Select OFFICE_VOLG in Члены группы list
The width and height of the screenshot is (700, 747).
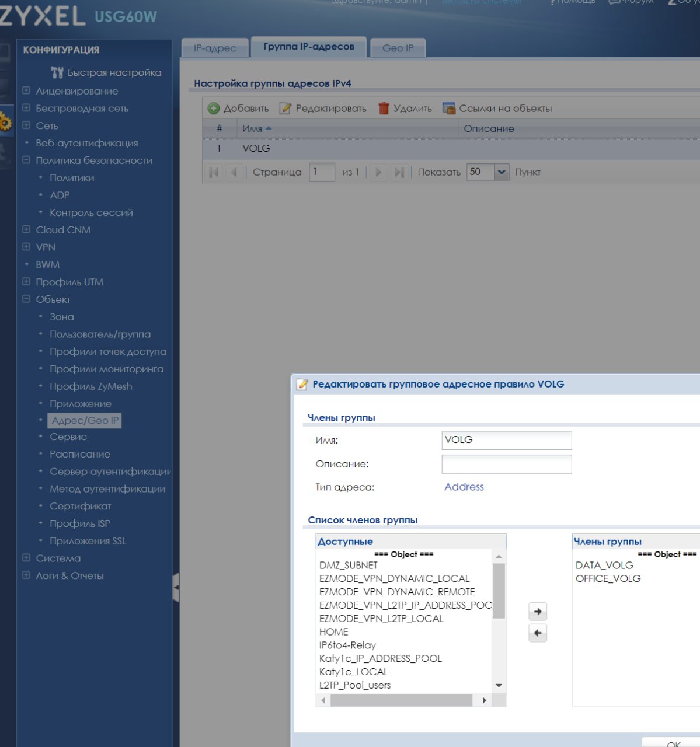pyautogui.click(x=608, y=578)
